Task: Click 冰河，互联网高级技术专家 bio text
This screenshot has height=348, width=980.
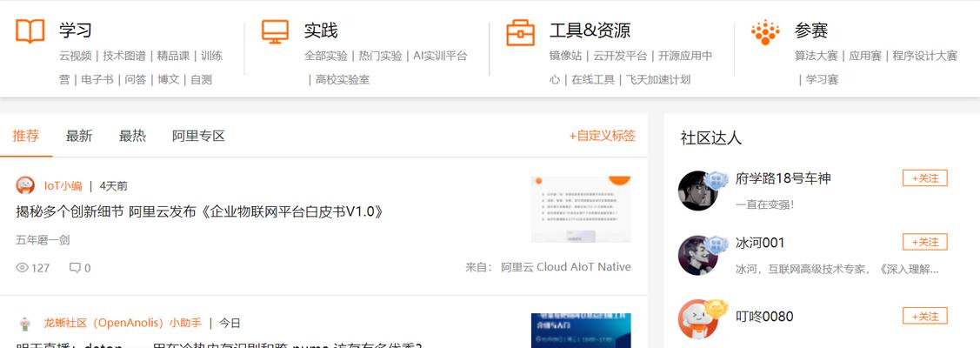Action: [837, 270]
